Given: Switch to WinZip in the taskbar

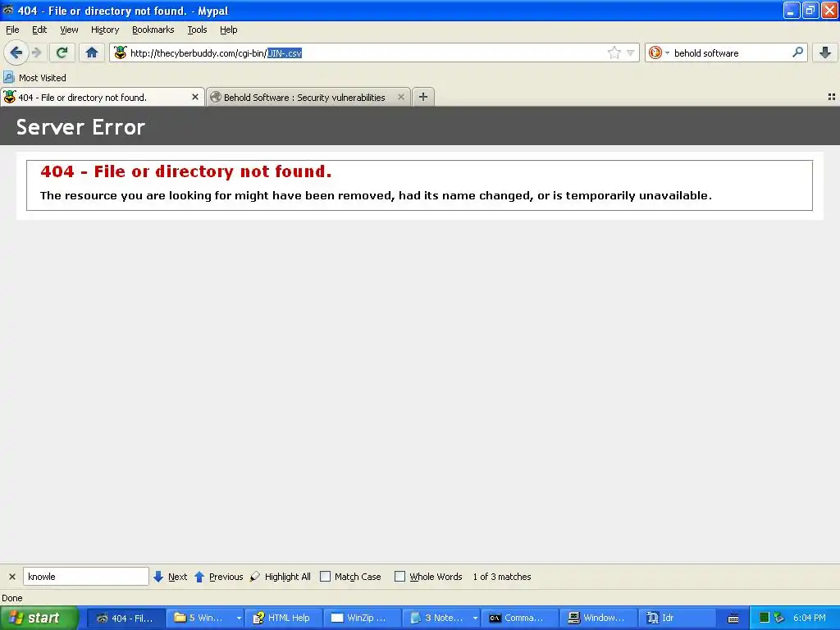Looking at the screenshot, I should point(363,618).
